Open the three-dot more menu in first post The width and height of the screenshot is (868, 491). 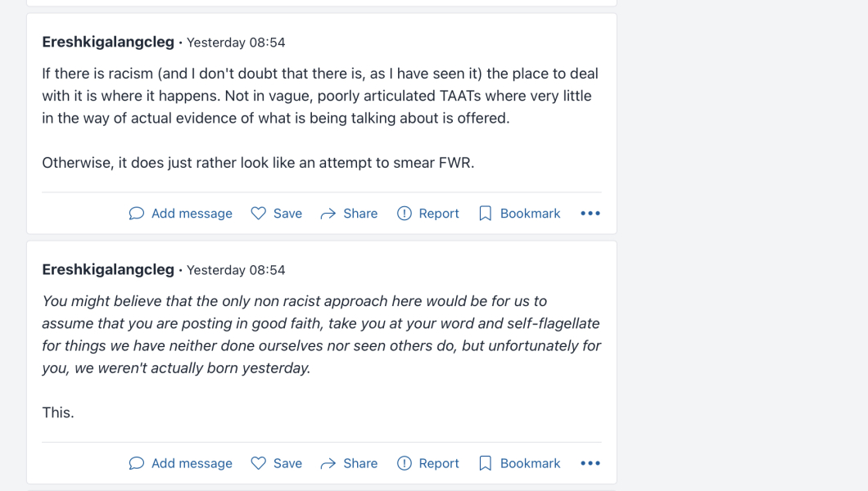tap(590, 214)
